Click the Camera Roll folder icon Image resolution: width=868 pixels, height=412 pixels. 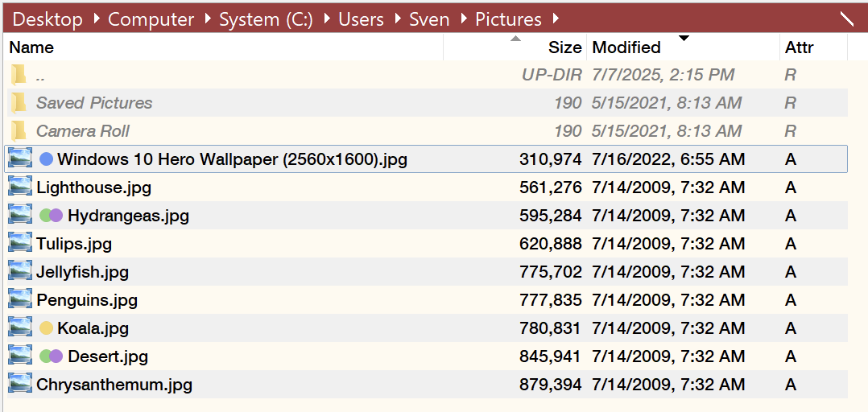[x=19, y=130]
